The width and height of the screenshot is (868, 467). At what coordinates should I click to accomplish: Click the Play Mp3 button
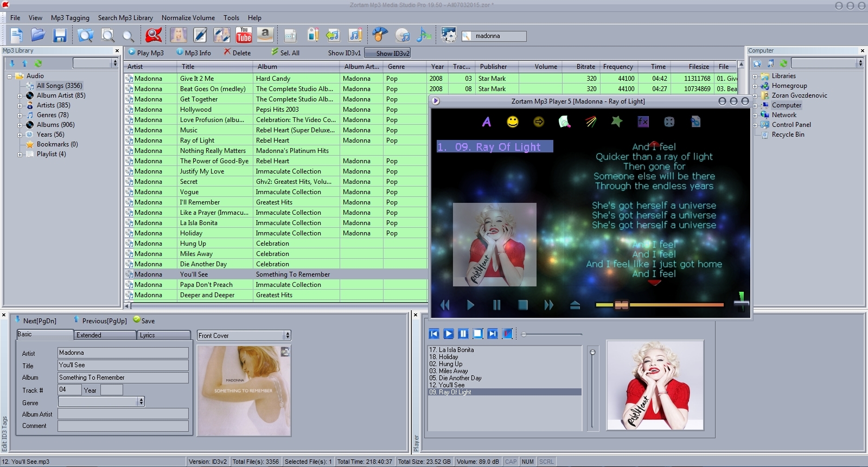(146, 53)
